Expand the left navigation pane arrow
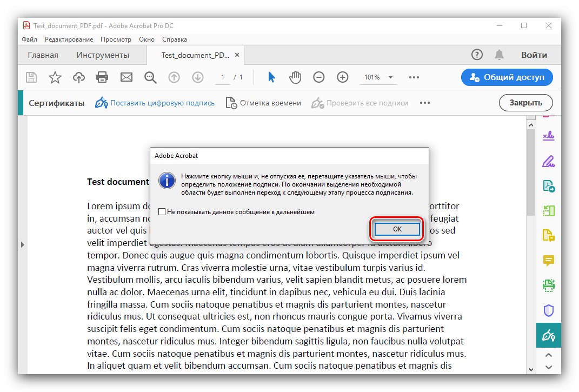Viewport: 579px width, 392px height. [x=23, y=244]
